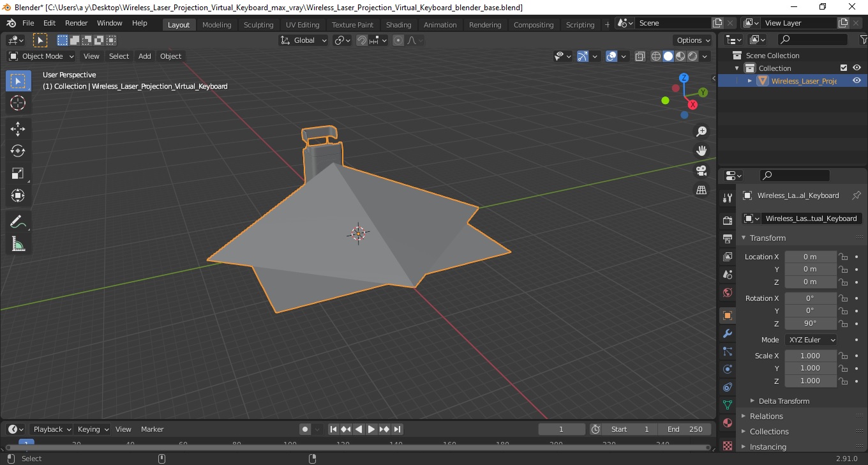
Task: Open the Object Constraints properties tab
Action: click(727, 387)
